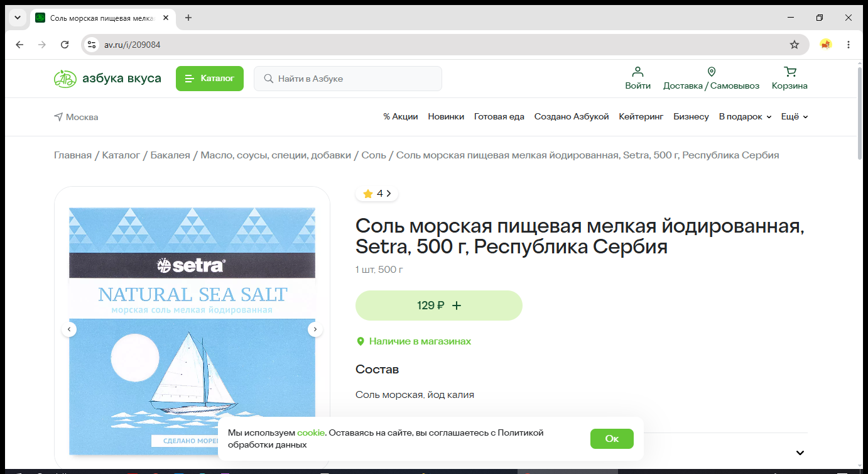Restore down the browser window
Viewport: 868px width, 474px height.
pyautogui.click(x=820, y=18)
